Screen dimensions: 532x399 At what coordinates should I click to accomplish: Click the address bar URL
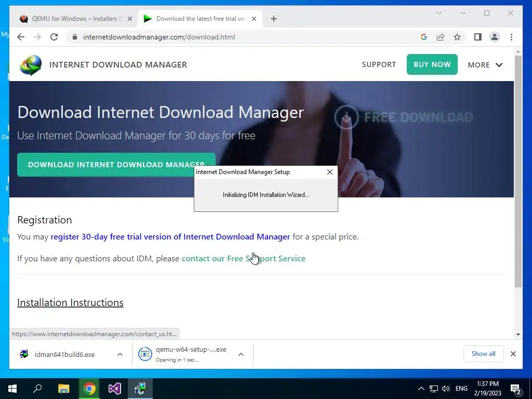pos(159,37)
